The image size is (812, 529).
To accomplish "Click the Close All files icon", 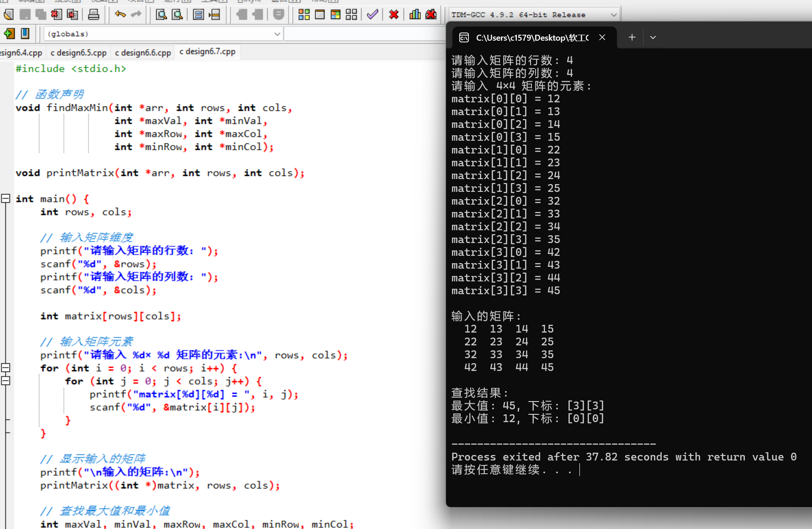I will [x=72, y=15].
